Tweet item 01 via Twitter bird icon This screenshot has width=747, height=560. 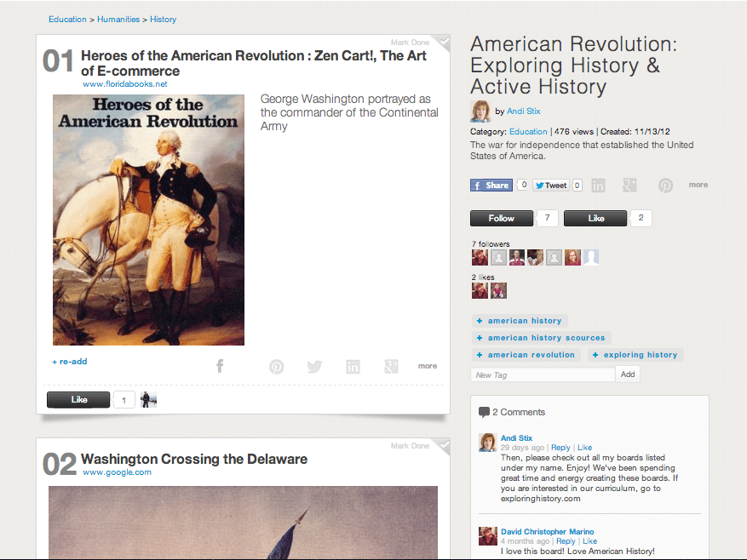pos(314,367)
